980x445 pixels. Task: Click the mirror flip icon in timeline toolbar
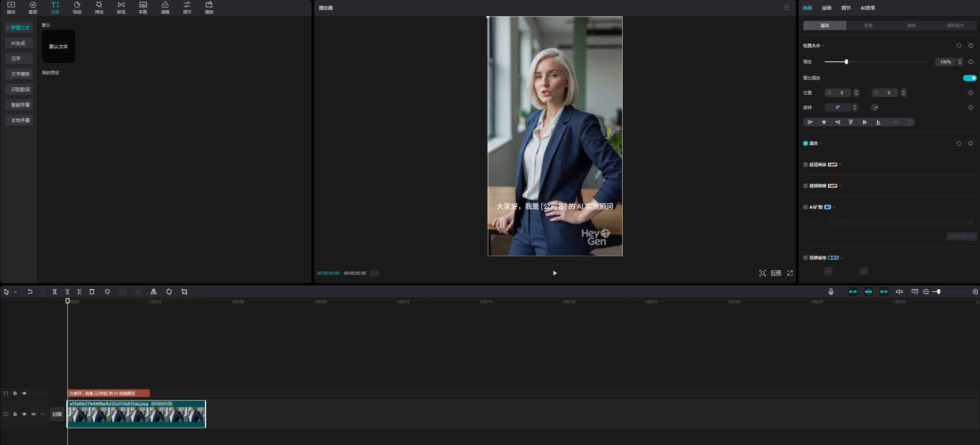pos(154,292)
